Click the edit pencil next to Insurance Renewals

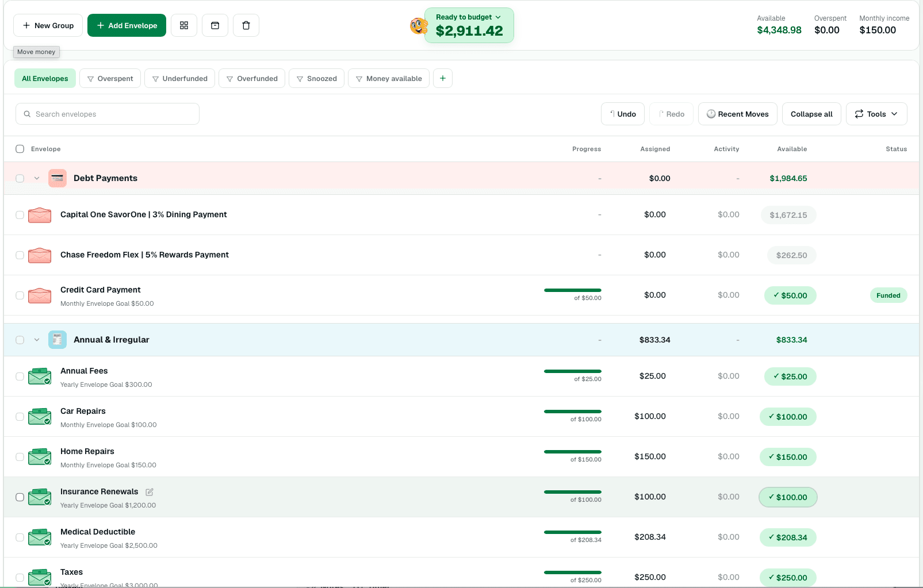pyautogui.click(x=150, y=492)
